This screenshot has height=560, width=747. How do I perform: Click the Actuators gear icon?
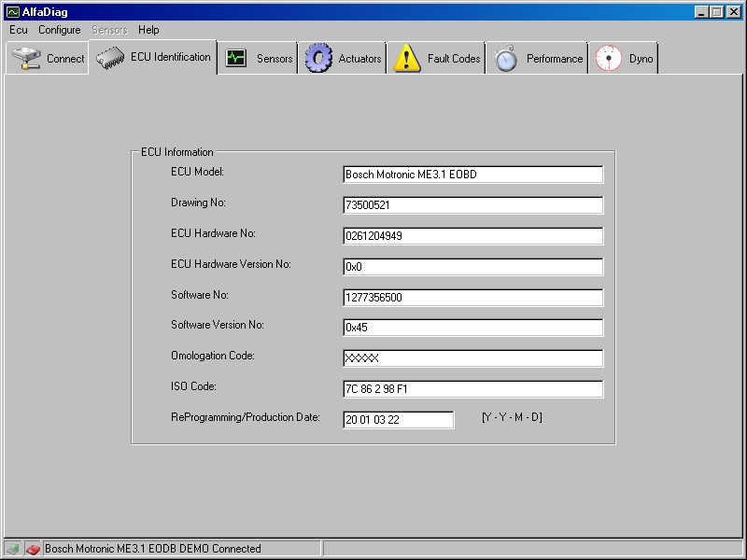click(318, 58)
